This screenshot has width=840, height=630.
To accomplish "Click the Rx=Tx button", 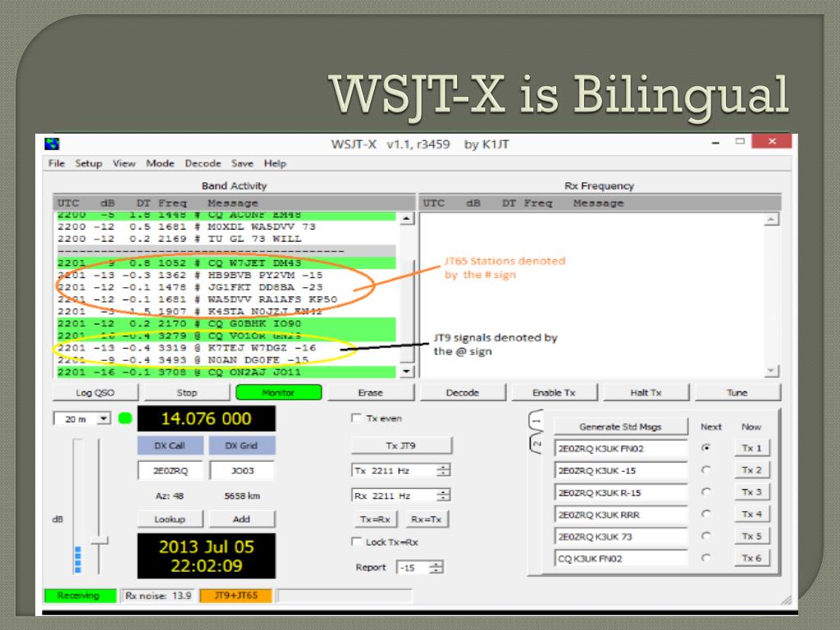I will tap(427, 519).
